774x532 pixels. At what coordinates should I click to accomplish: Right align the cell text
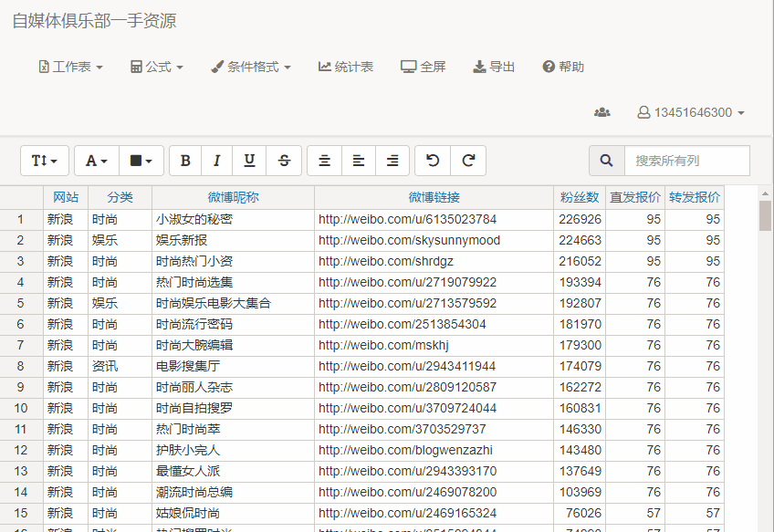click(392, 161)
